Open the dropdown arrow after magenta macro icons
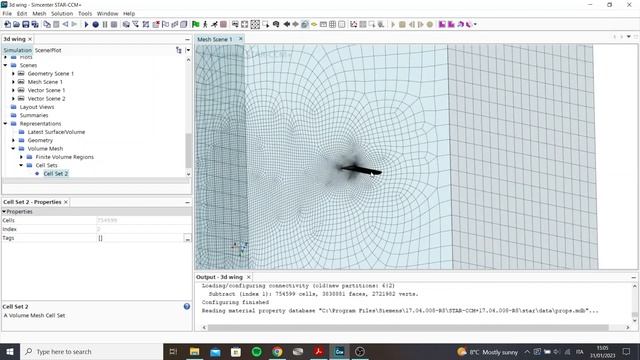This screenshot has width=640, height=360. coord(475,24)
